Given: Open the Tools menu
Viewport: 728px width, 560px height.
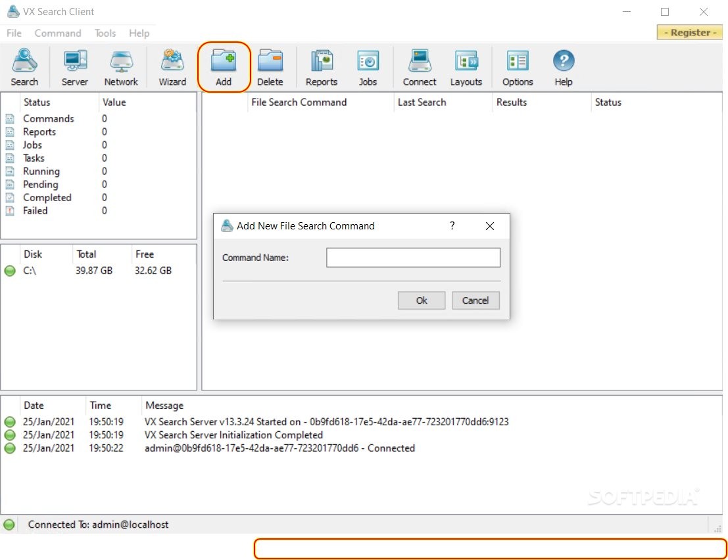Looking at the screenshot, I should click(105, 34).
